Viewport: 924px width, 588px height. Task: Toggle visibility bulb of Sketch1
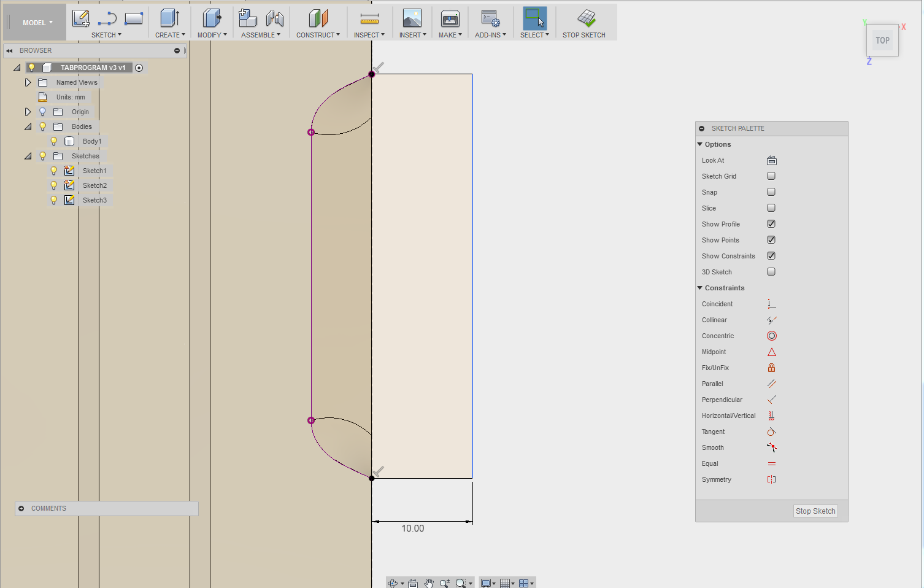click(x=54, y=171)
